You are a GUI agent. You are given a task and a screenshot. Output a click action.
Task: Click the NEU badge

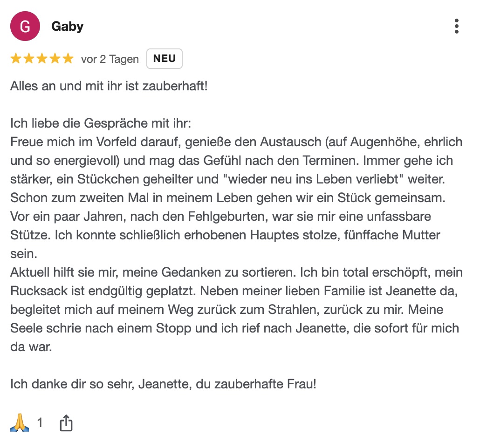pyautogui.click(x=165, y=59)
